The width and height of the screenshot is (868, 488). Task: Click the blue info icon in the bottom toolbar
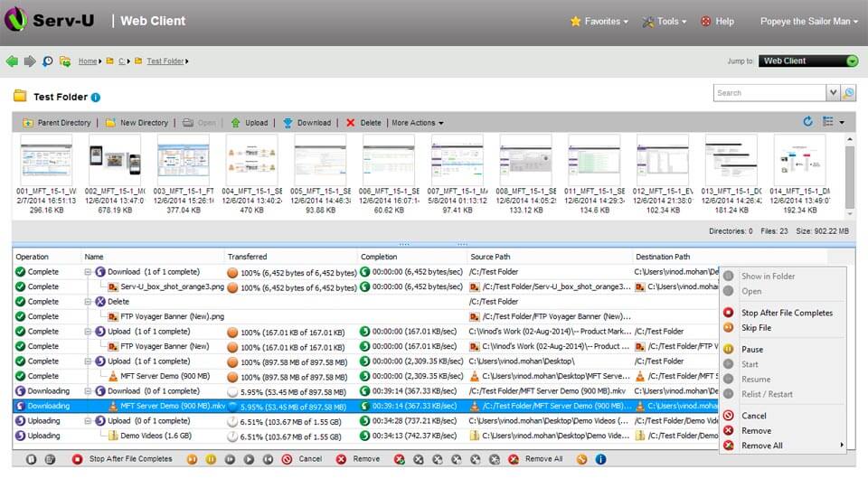tap(600, 459)
